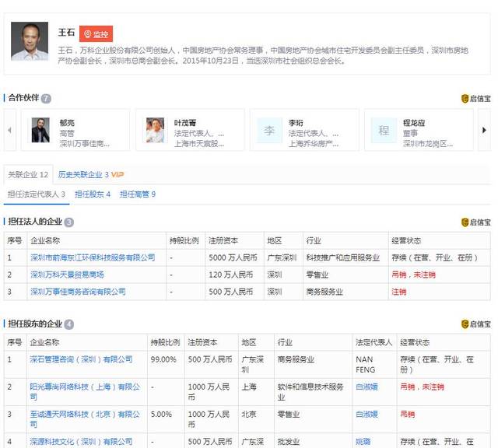498x448 pixels.
Task: Click 启信宝 logo beside 担任法人的企业 heading
Action: point(475,222)
